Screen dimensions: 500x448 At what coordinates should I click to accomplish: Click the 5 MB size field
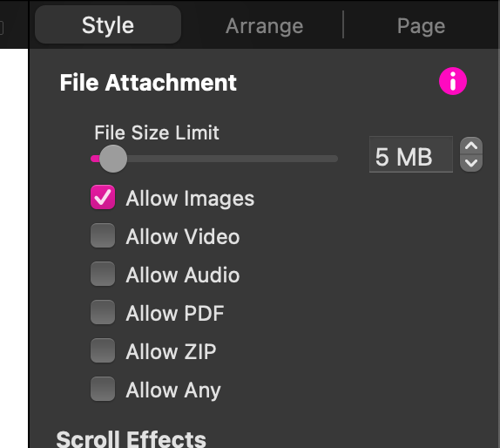(411, 154)
